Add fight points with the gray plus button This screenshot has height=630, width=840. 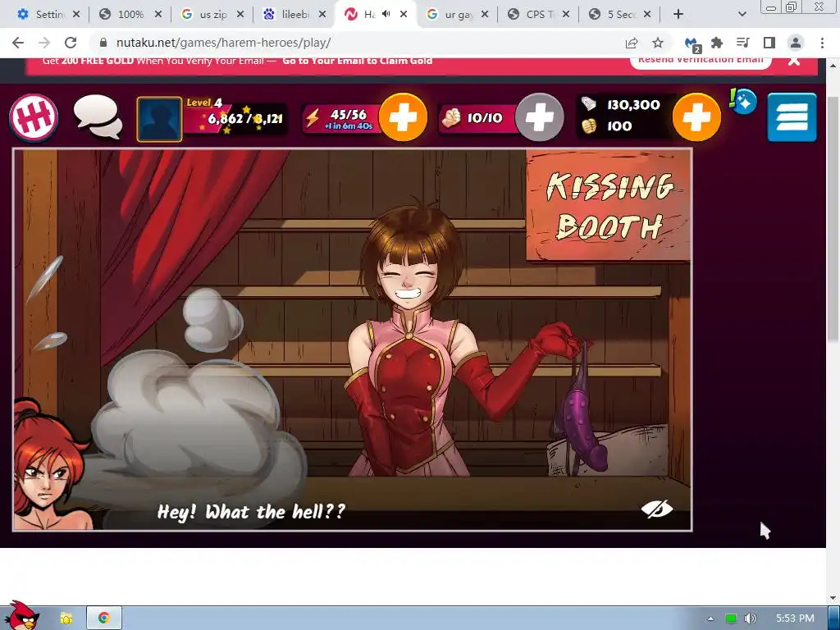click(x=540, y=117)
